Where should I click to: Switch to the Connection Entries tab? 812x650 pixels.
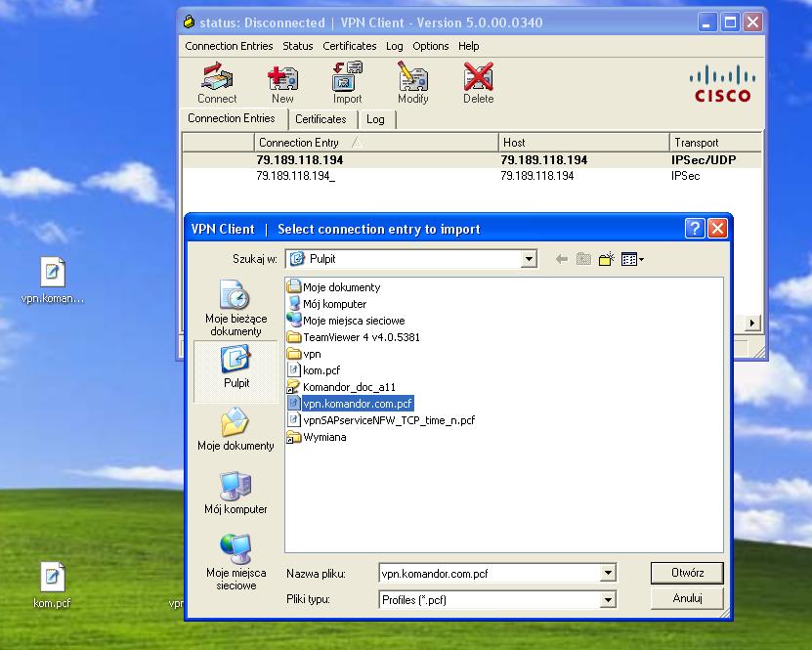click(x=232, y=118)
